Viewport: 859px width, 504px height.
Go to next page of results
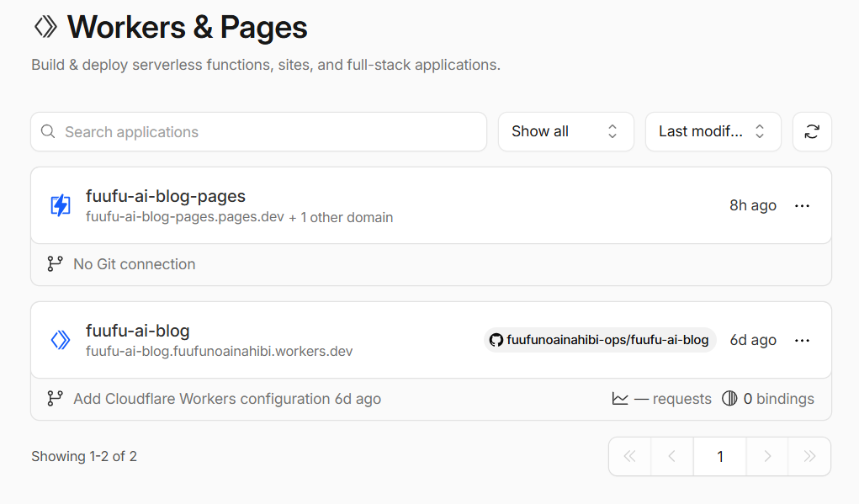(767, 456)
